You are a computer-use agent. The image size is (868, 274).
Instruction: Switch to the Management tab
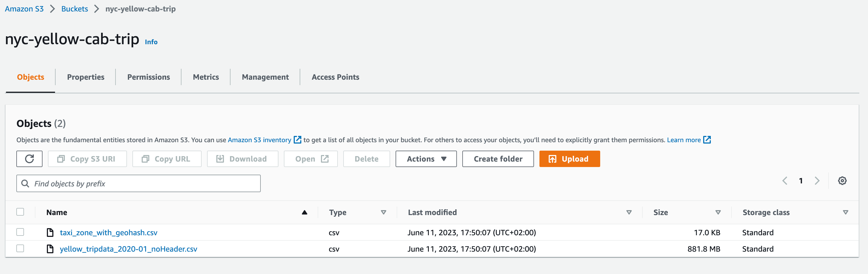click(x=265, y=77)
